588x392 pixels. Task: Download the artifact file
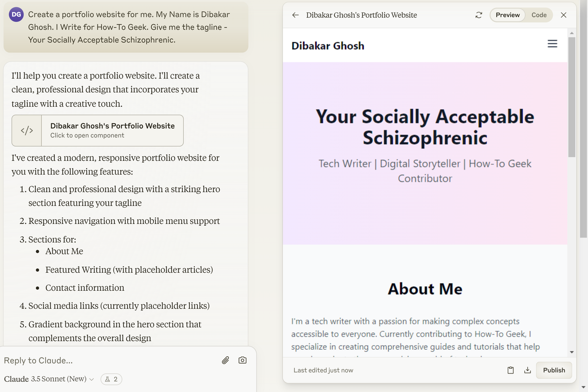click(x=527, y=370)
